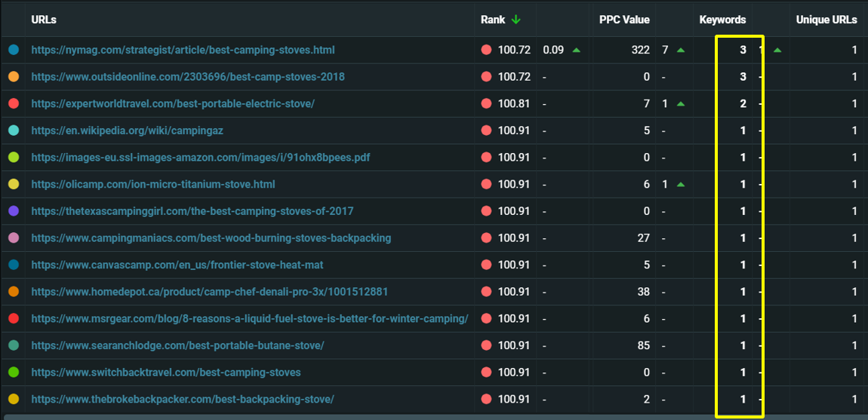Click the red color dot for msrgear.com

click(x=14, y=319)
